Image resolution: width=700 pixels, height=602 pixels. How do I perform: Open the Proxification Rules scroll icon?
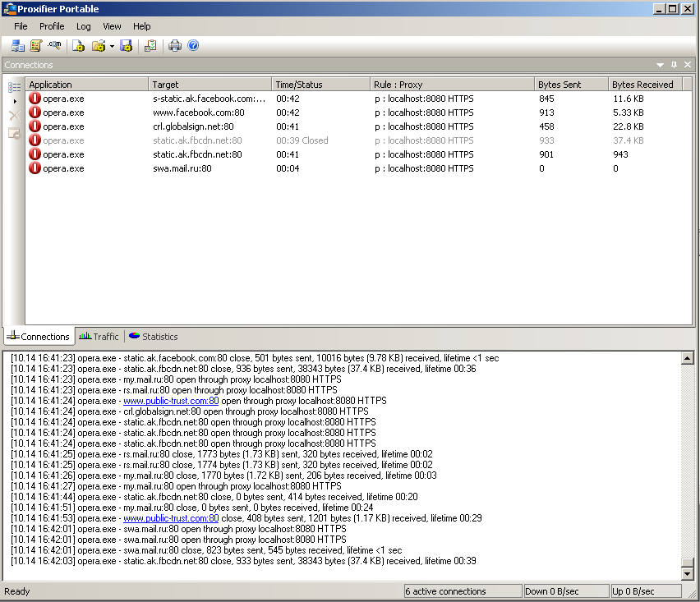coord(36,45)
